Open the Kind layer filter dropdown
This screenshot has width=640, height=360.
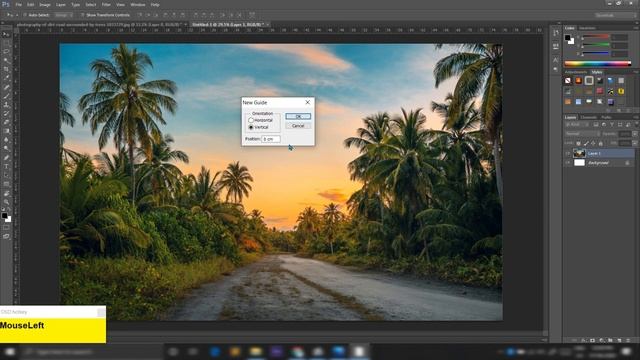coord(578,124)
